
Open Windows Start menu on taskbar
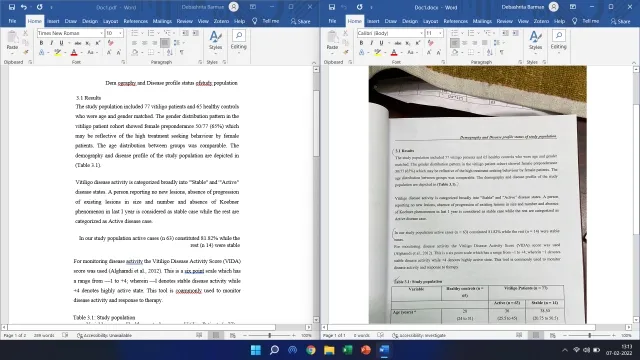[x=256, y=350]
